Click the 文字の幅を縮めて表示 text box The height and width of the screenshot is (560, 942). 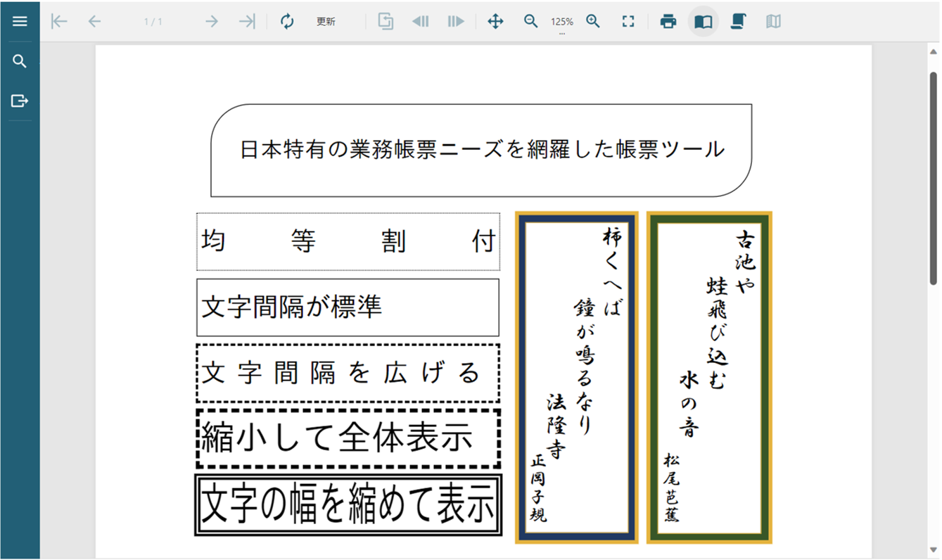coord(348,504)
